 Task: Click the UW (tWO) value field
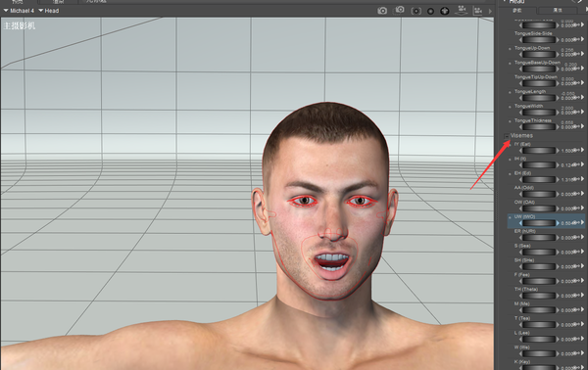point(567,223)
